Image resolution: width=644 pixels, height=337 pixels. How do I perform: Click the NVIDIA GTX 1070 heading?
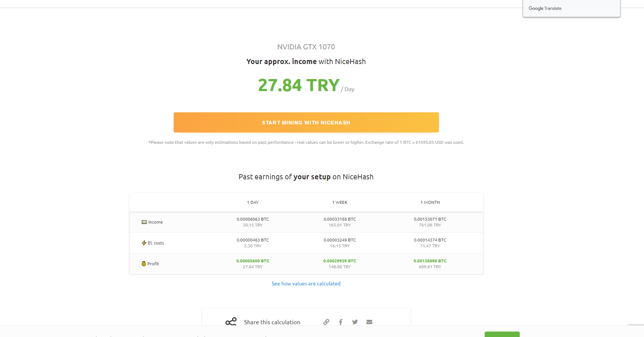[x=306, y=47]
